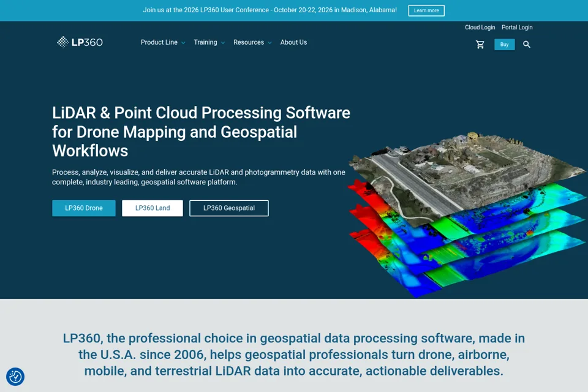Screen dimensions: 588x392
Task: Expand the Resources dropdown chevron
Action: pyautogui.click(x=269, y=43)
